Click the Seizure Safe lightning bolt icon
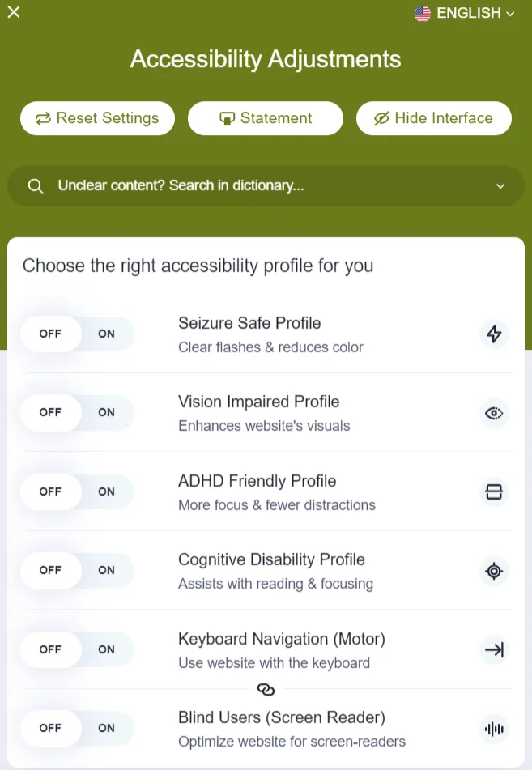Screen dimensions: 532x770 click(x=494, y=334)
